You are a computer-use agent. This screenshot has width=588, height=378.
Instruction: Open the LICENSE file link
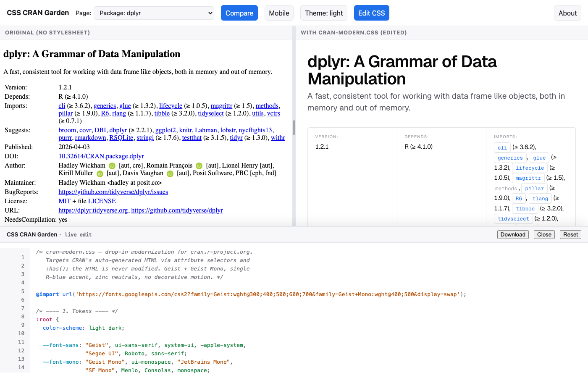[x=102, y=201]
